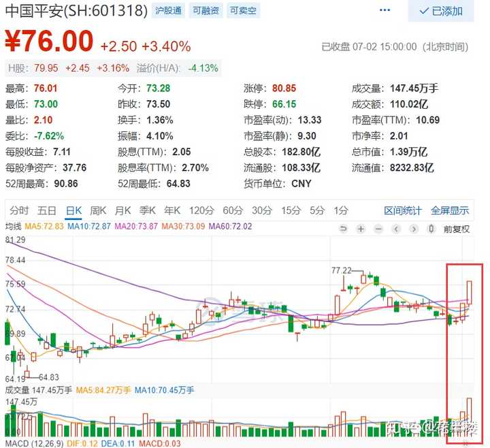Click the 沪股通 tag
490x448 pixels.
[169, 11]
